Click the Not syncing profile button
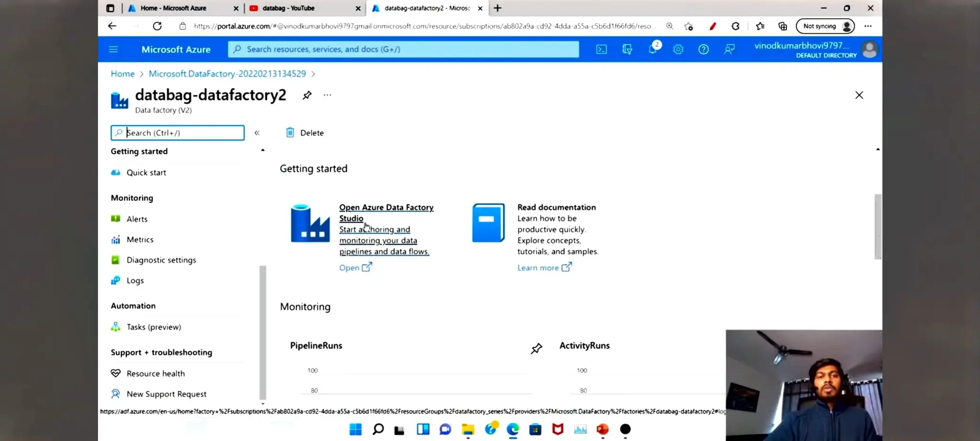This screenshot has width=980, height=441. point(825,26)
